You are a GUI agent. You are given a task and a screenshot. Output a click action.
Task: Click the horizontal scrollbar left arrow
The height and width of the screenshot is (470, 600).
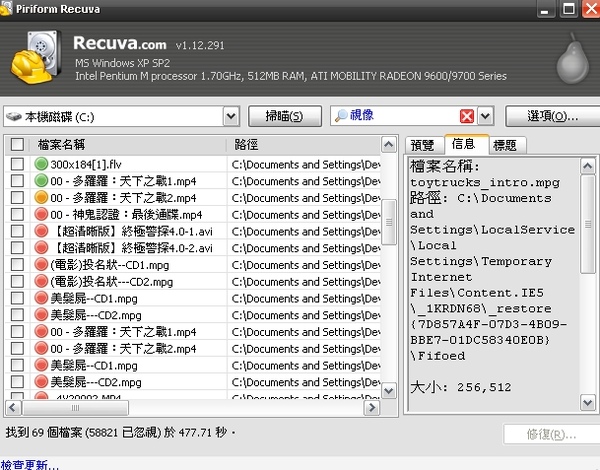coord(13,408)
